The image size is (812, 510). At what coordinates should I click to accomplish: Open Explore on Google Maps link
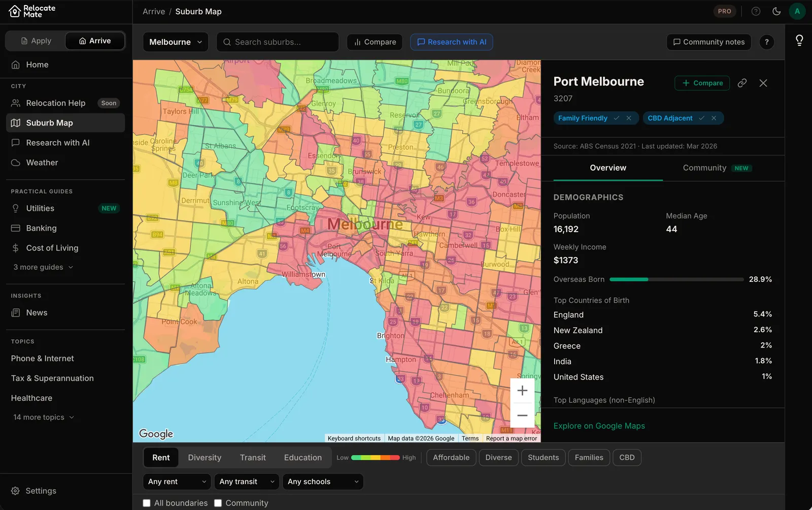coord(599,426)
